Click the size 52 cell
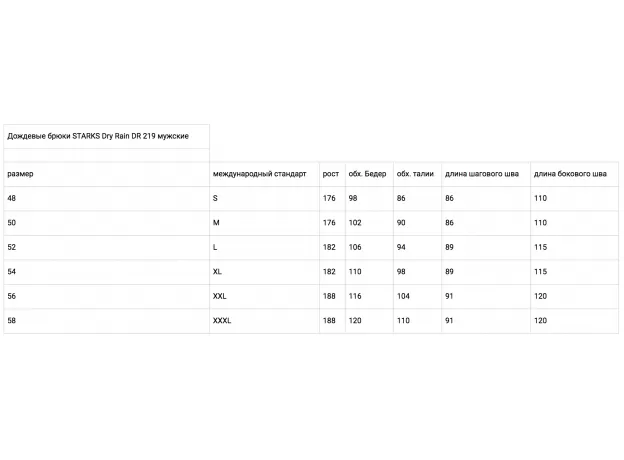The height and width of the screenshot is (460, 624). pyautogui.click(x=12, y=247)
